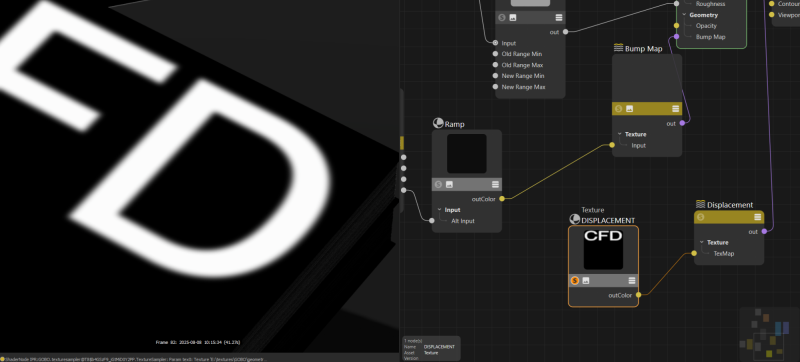Click the node graph minimap navigator

pyautogui.click(x=769, y=334)
